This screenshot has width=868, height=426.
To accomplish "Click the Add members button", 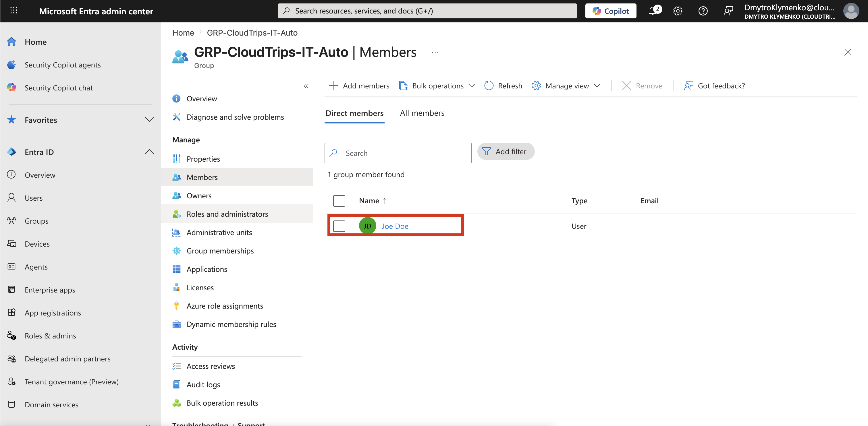I will pos(359,86).
